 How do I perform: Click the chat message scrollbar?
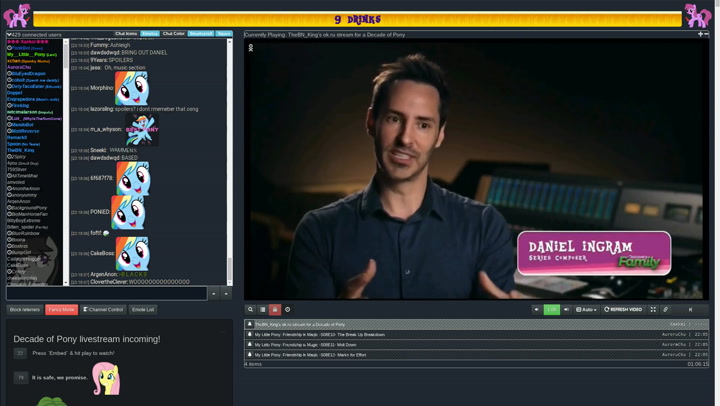click(x=229, y=160)
